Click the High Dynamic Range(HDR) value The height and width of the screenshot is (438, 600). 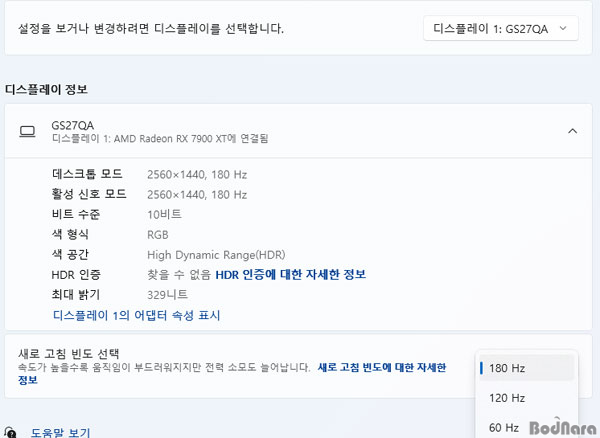point(216,255)
